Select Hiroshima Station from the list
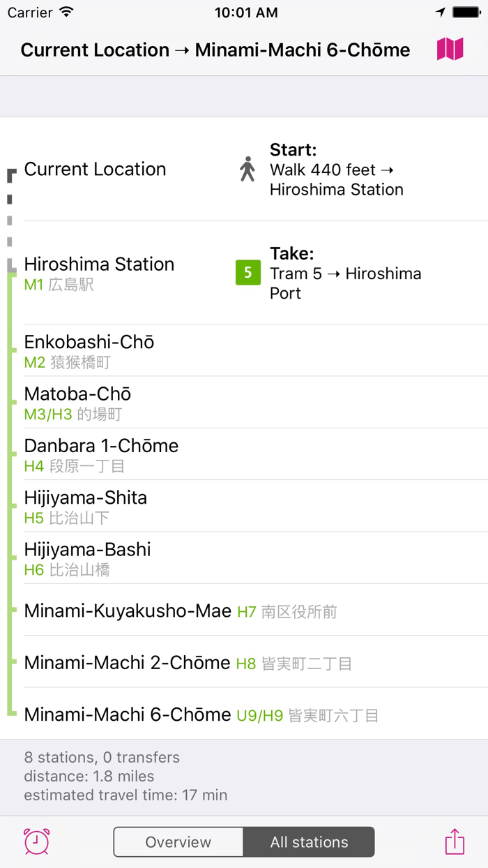Screen dimensions: 488x868 click(x=99, y=272)
